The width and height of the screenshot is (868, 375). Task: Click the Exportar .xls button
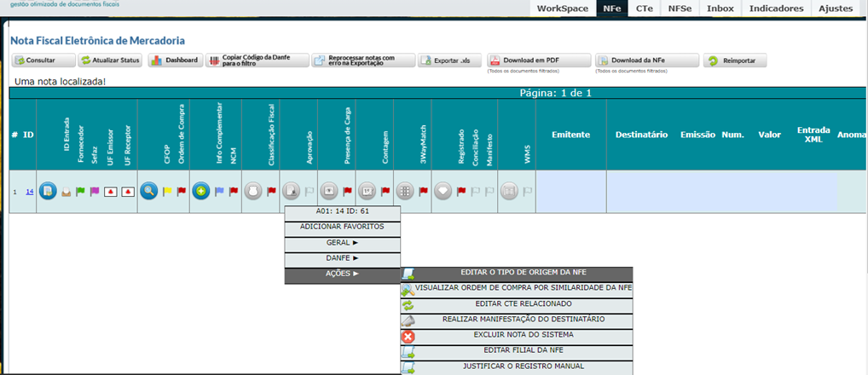point(451,61)
